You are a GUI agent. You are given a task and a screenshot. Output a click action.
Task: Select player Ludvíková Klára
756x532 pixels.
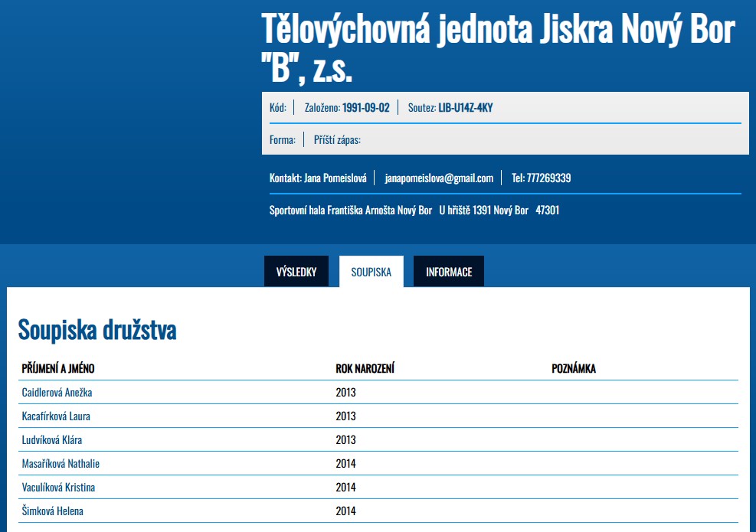point(51,440)
